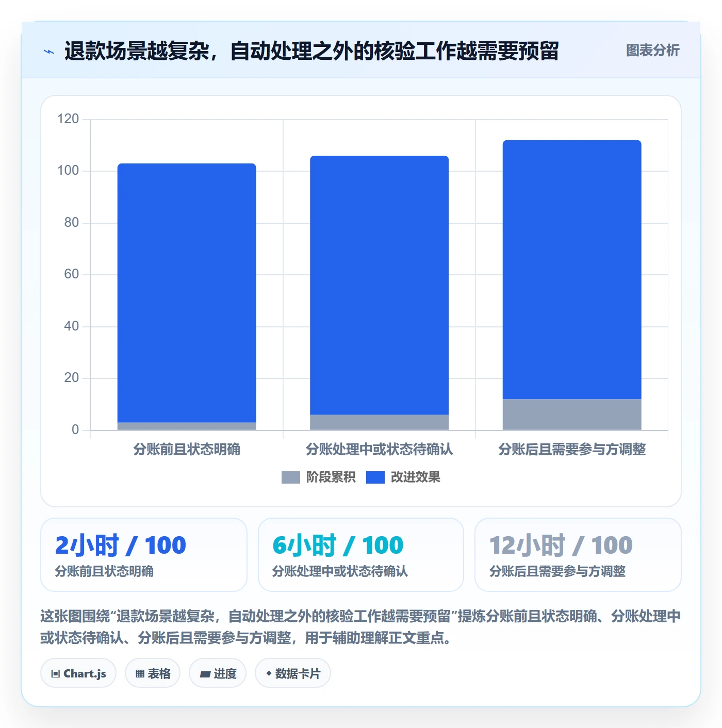Click x-axis label 分账前且状态明确
The image size is (722, 728).
[x=187, y=450]
